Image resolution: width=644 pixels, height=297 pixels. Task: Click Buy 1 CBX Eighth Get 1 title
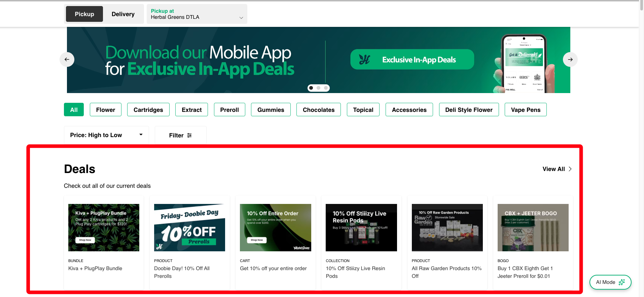525,272
